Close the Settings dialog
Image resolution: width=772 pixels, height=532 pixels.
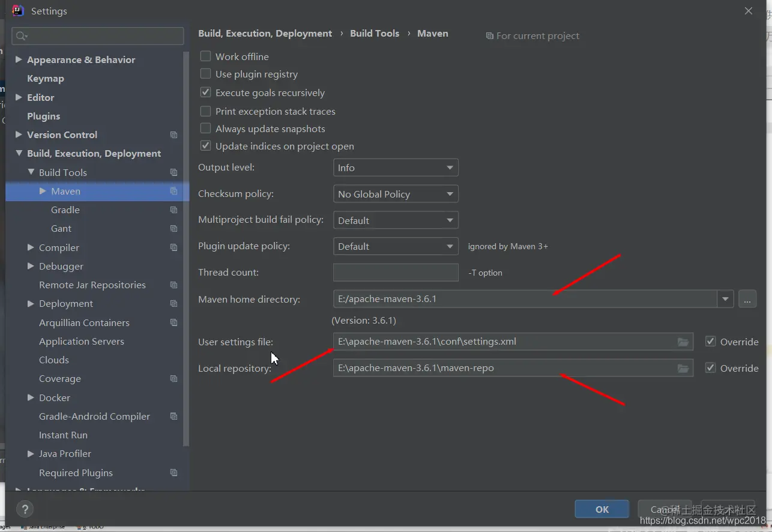click(x=749, y=11)
